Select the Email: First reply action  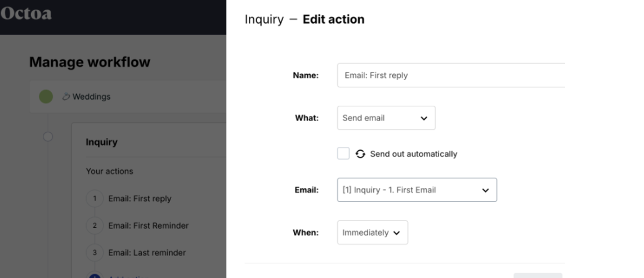(x=140, y=199)
